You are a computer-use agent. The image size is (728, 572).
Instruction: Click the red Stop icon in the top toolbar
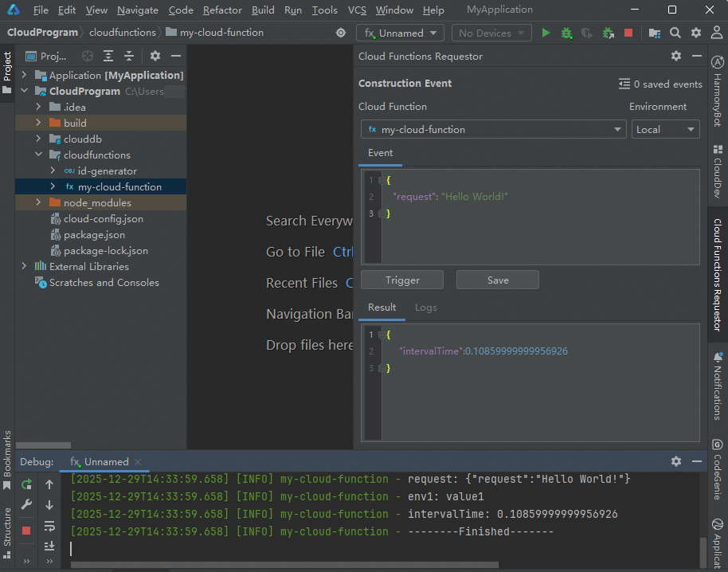pos(628,33)
